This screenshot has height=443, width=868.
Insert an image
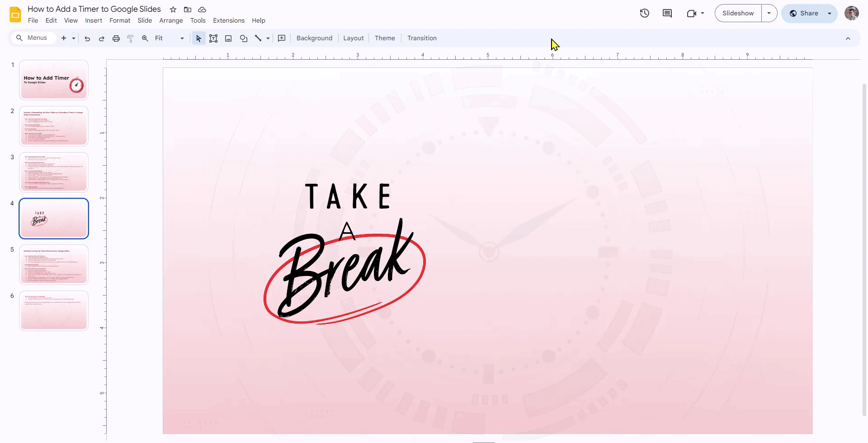click(x=228, y=38)
